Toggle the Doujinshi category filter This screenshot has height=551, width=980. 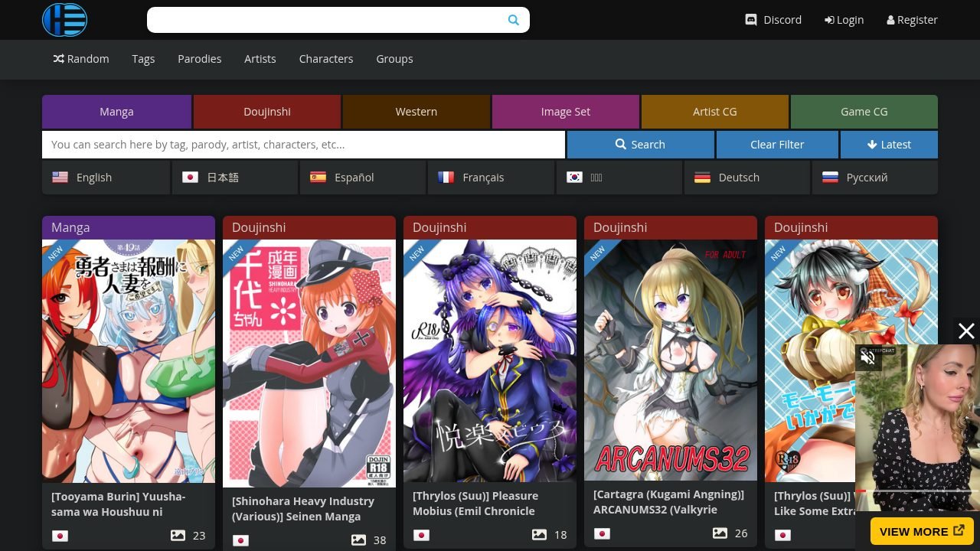[267, 112]
